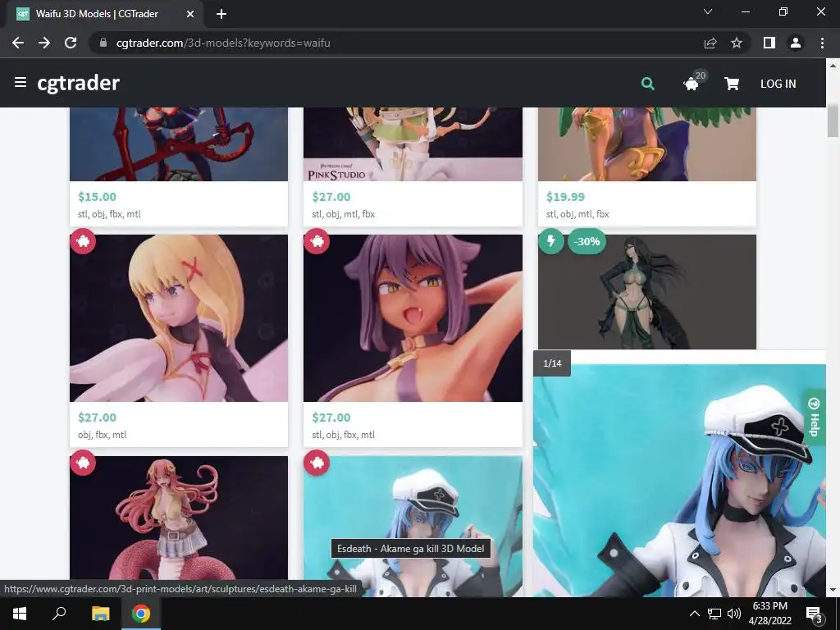Screen dimensions: 840x630
Task: Open a new browser tab
Action: pos(221,14)
